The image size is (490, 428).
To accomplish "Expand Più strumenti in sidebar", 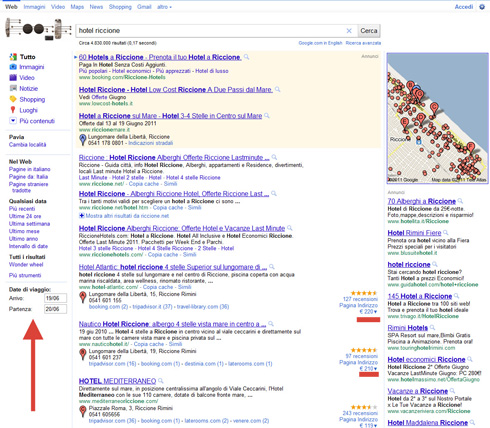I will pos(25,275).
